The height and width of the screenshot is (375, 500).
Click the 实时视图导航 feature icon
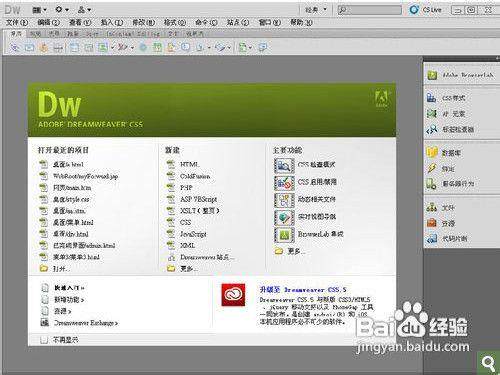pos(284,217)
